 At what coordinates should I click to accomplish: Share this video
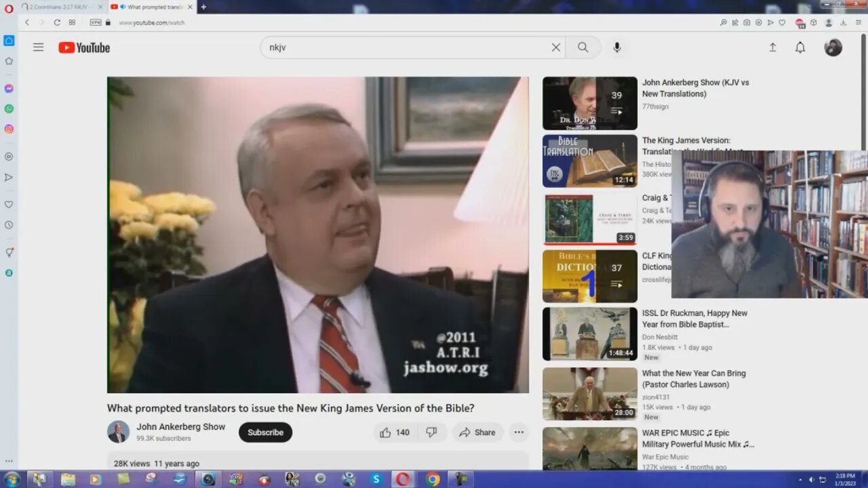click(x=478, y=432)
